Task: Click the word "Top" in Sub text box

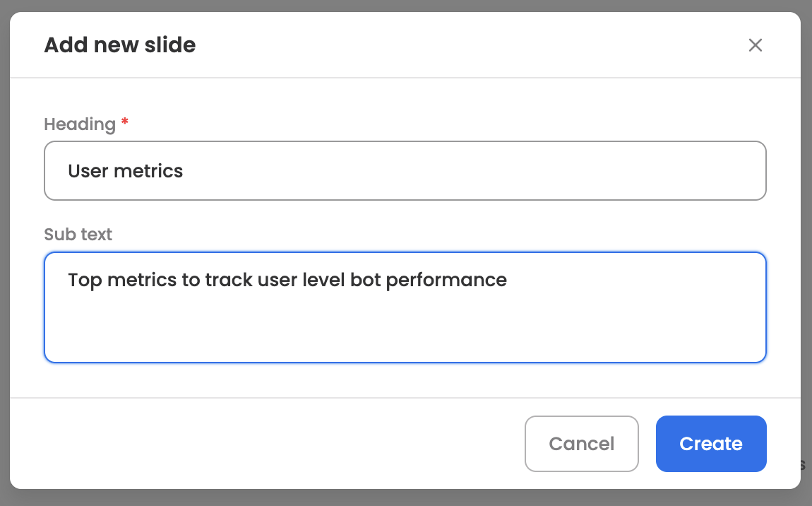Action: point(85,280)
